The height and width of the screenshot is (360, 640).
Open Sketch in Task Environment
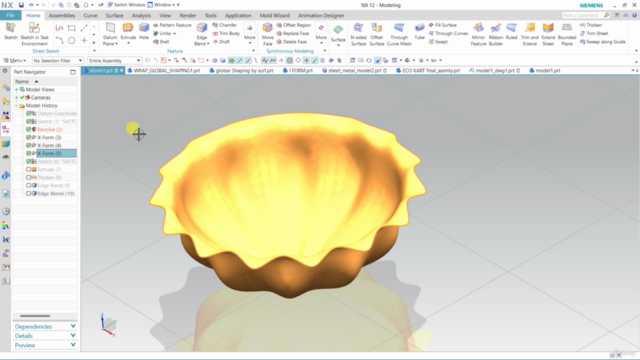point(34,33)
